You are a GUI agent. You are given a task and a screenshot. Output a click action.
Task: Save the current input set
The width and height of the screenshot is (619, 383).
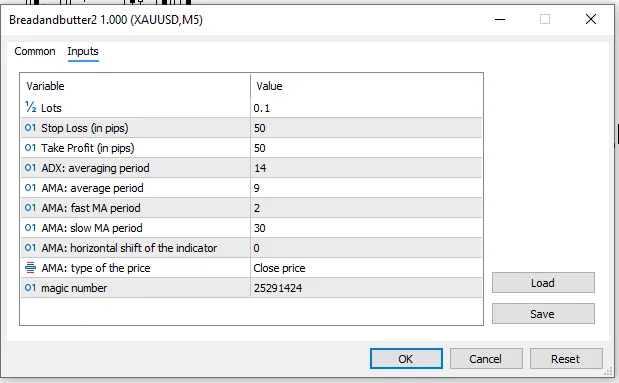click(543, 314)
